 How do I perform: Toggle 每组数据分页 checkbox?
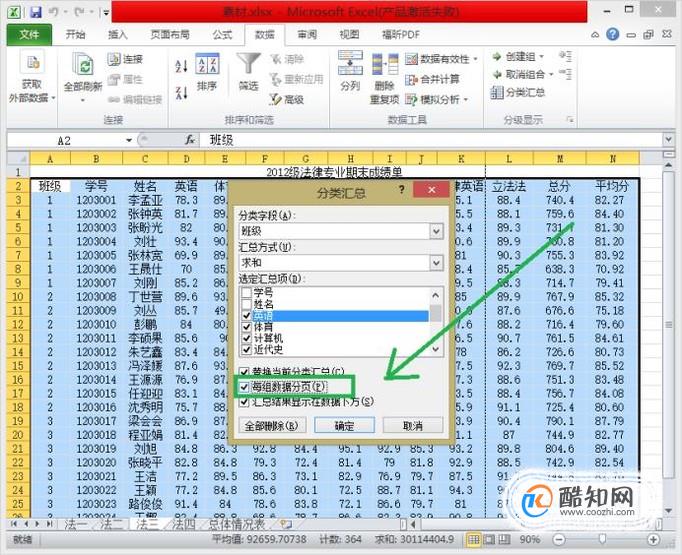[x=244, y=386]
